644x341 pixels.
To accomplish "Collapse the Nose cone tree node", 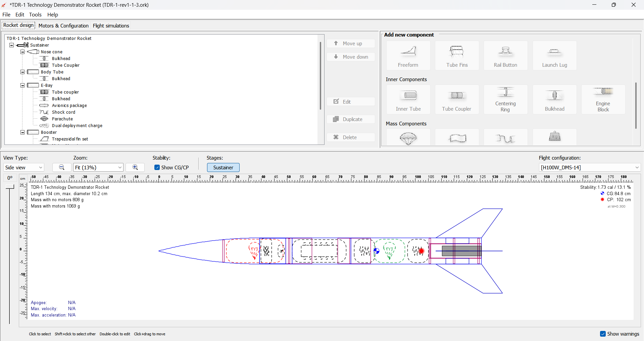I will coord(22,52).
